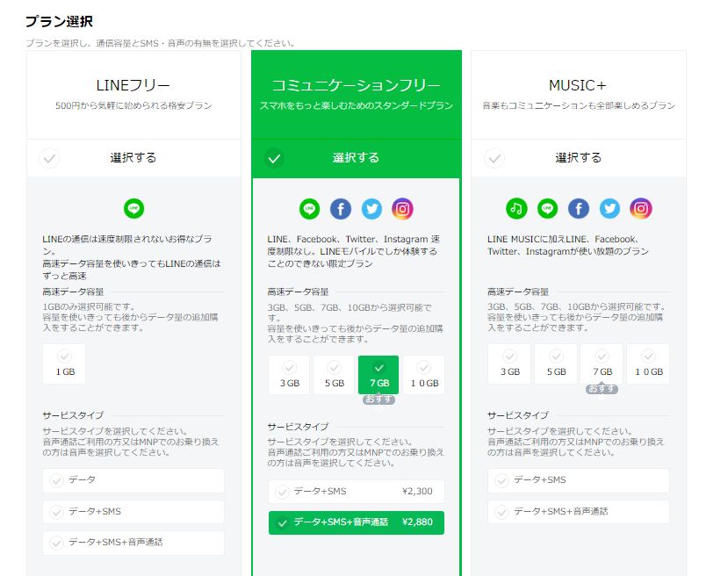Click LINE icon in LINEフリー plan
Screen dimensions: 728x576
pos(133,208)
